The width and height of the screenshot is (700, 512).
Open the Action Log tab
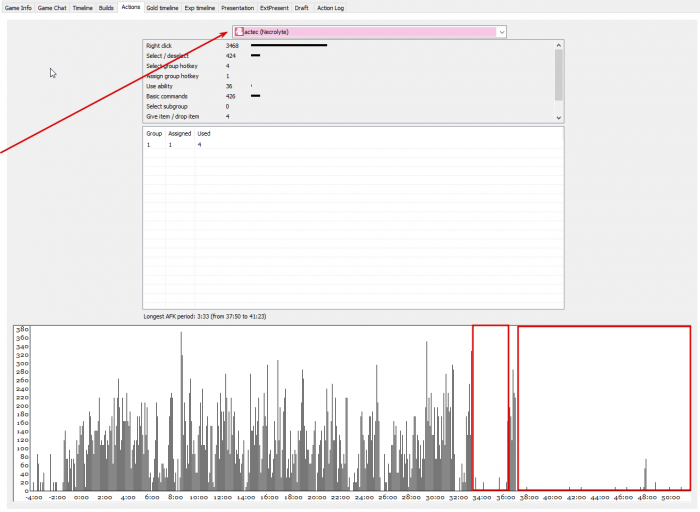[330, 8]
